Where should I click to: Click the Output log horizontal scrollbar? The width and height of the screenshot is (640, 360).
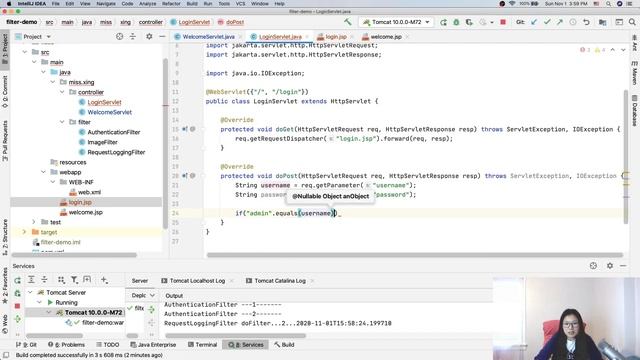(x=235, y=336)
